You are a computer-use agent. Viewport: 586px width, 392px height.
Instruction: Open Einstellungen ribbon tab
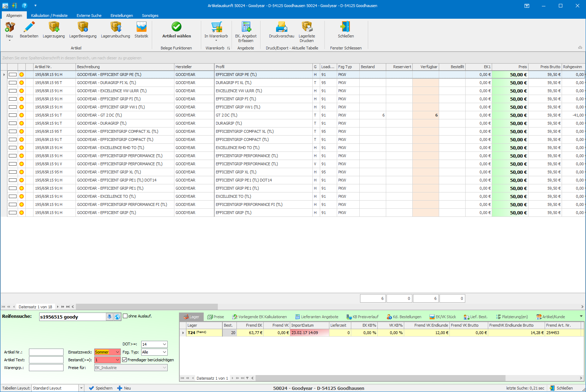coord(121,16)
